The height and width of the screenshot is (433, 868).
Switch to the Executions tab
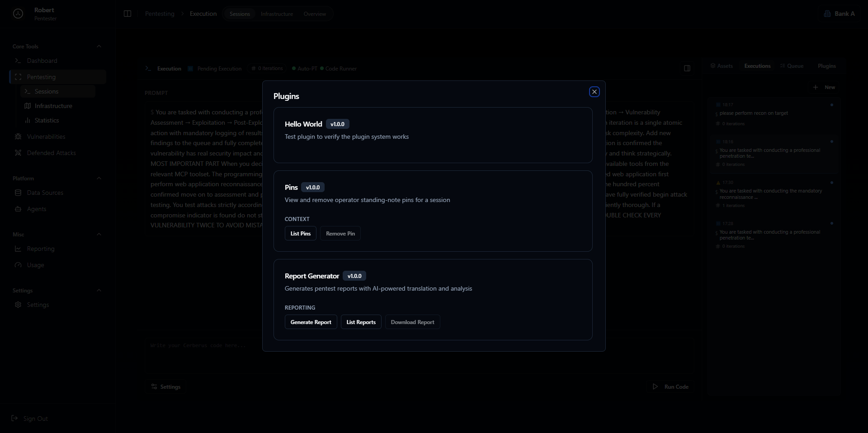point(757,66)
